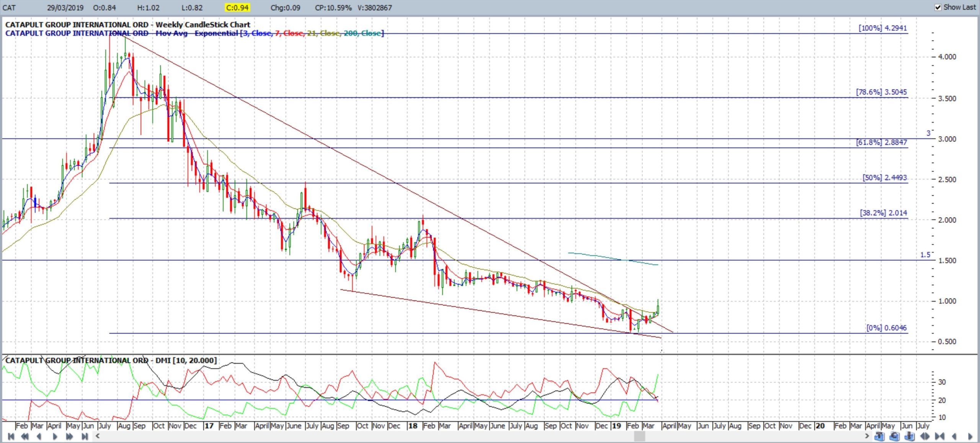Click the 17 year label on time axis
The height and width of the screenshot is (443, 980).
tap(209, 426)
